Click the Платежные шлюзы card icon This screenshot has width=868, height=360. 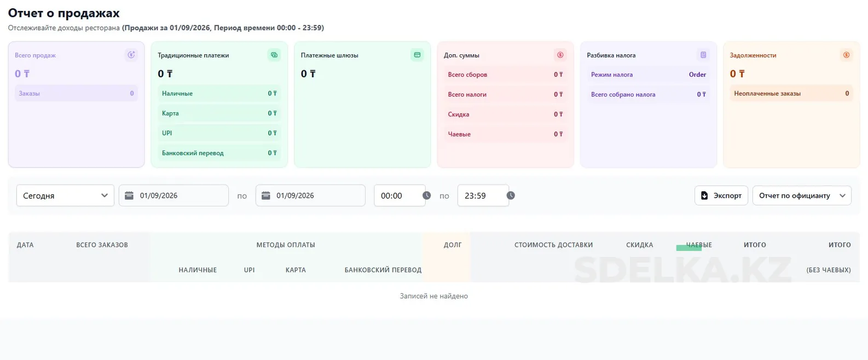click(x=417, y=55)
